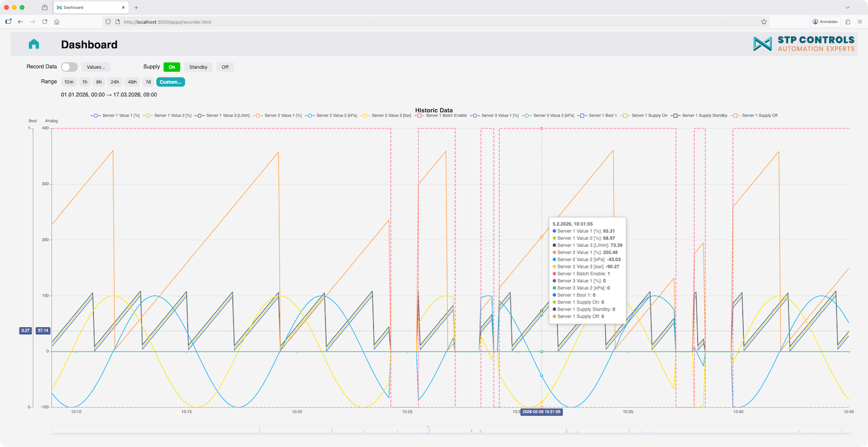The height and width of the screenshot is (447, 868).
Task: Click the STP Controls logo
Action: 804,44
